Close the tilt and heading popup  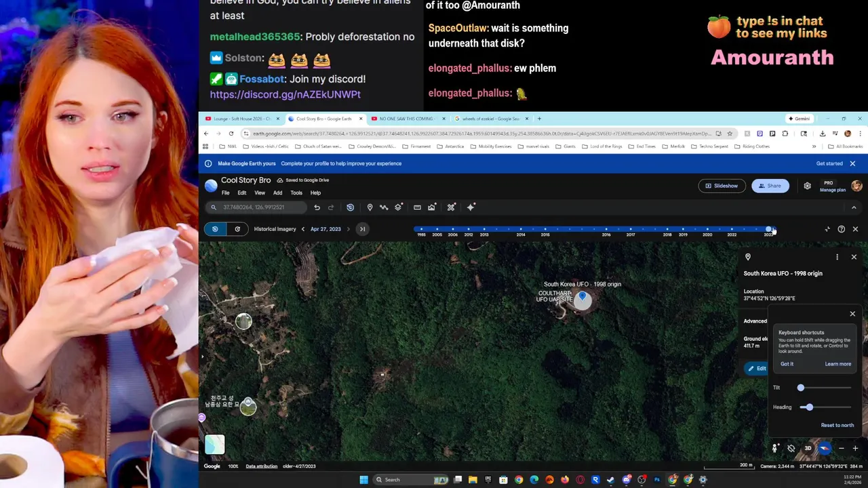click(852, 314)
